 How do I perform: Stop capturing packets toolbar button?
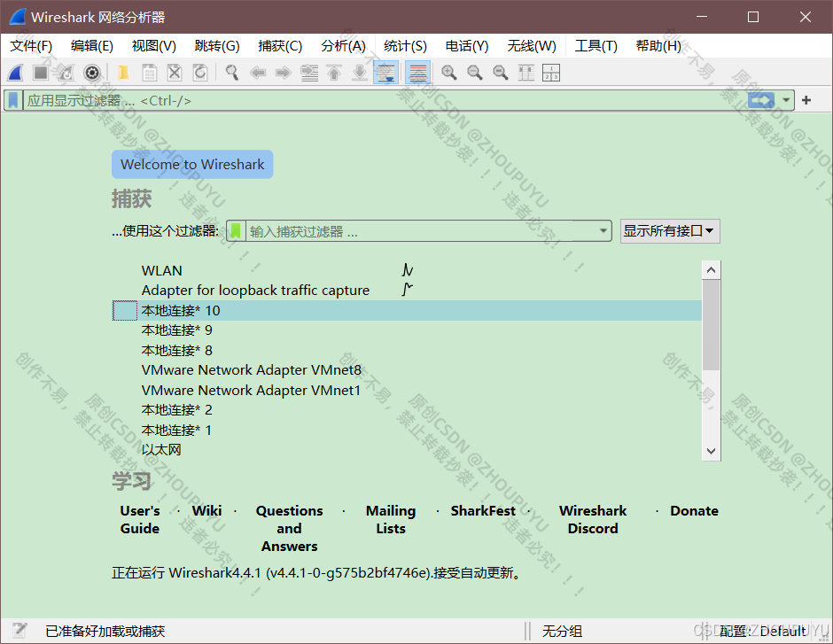click(41, 73)
